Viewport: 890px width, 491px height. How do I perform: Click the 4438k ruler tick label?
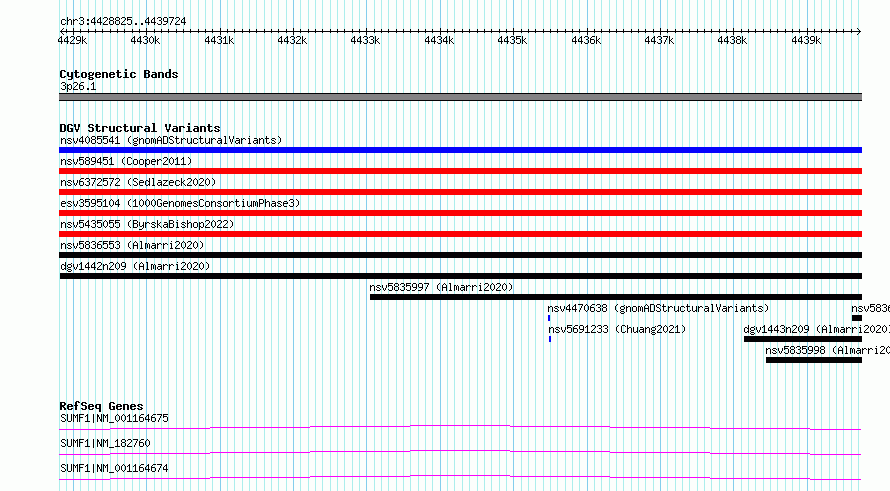coord(732,40)
